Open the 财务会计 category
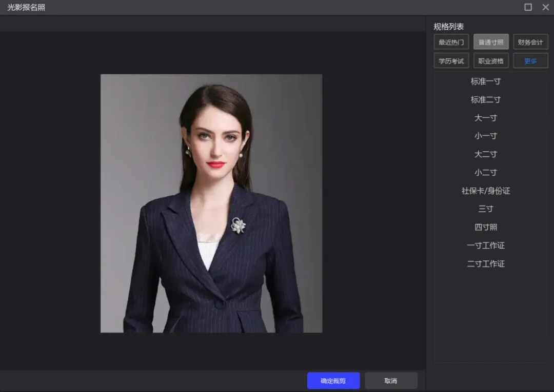The width and height of the screenshot is (554, 392). pyautogui.click(x=530, y=42)
